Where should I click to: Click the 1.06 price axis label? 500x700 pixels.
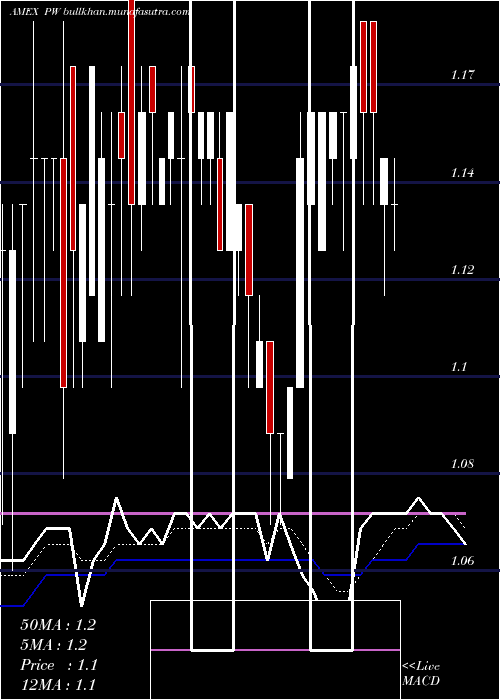(462, 561)
